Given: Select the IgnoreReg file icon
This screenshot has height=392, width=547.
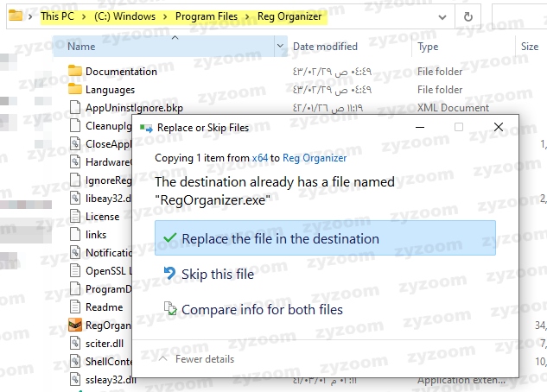Looking at the screenshot, I should coord(75,180).
